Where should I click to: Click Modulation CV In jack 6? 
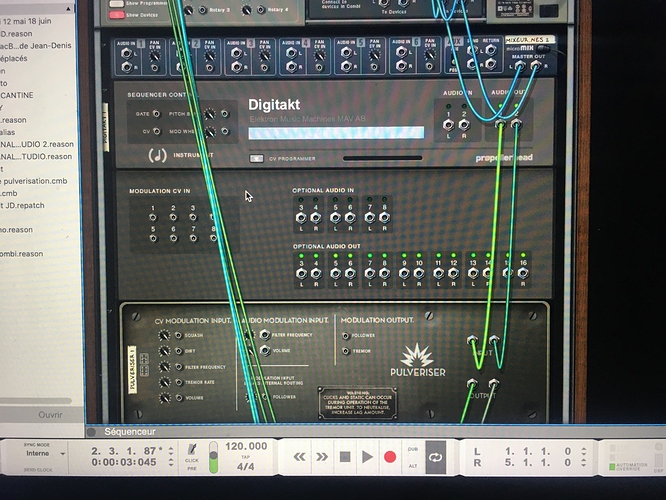point(173,238)
